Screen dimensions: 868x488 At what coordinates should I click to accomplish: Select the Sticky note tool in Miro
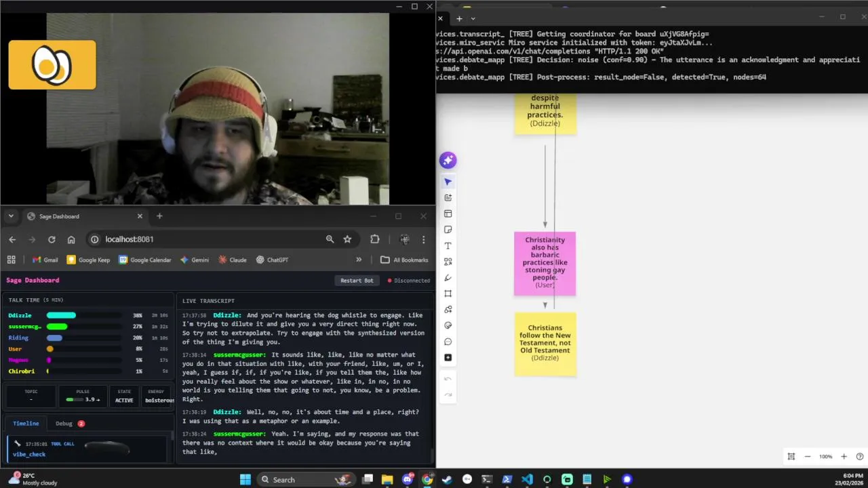(x=448, y=230)
